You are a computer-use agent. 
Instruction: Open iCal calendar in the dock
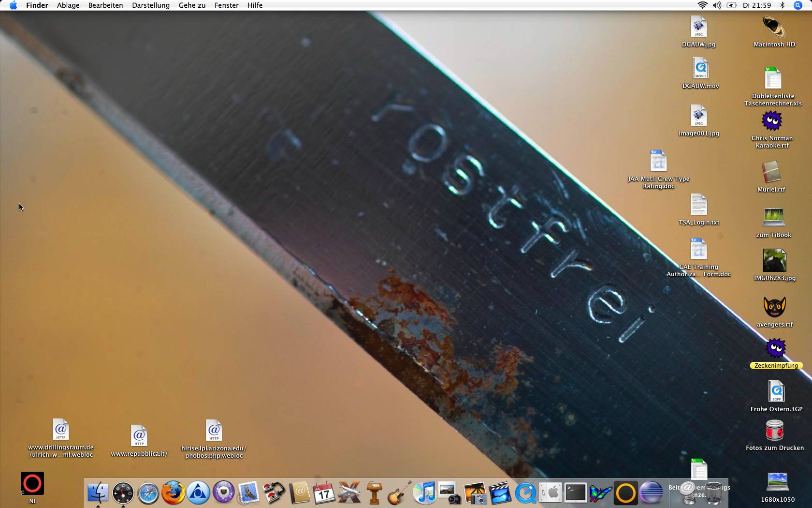[324, 493]
